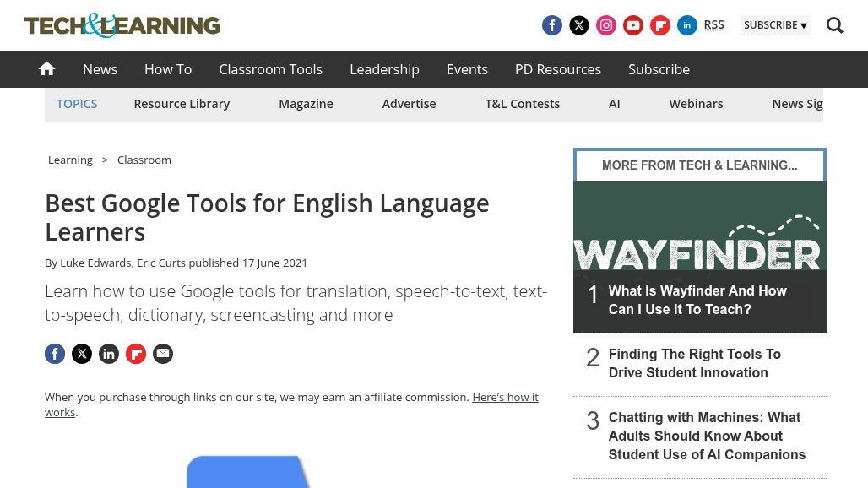Select Classroom Tools in the navigation

coord(270,69)
